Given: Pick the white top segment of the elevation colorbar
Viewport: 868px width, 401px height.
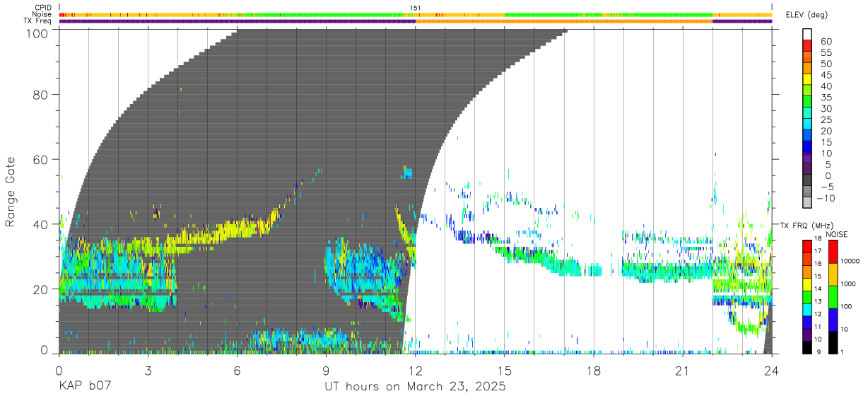Looking at the screenshot, I should [x=808, y=35].
